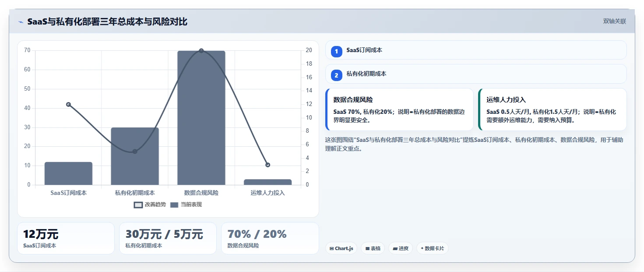644x272 pixels.
Task: Select the 表格 tag
Action: click(x=373, y=248)
